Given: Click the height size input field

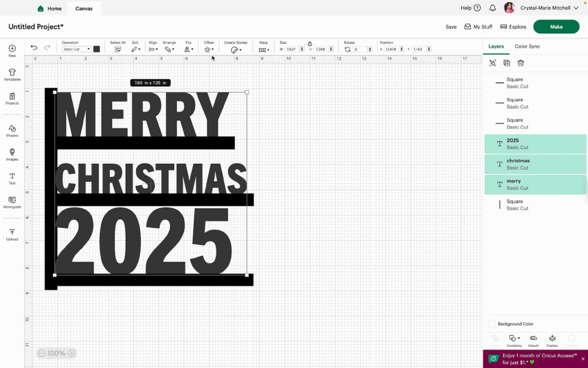Looking at the screenshot, I should point(322,49).
